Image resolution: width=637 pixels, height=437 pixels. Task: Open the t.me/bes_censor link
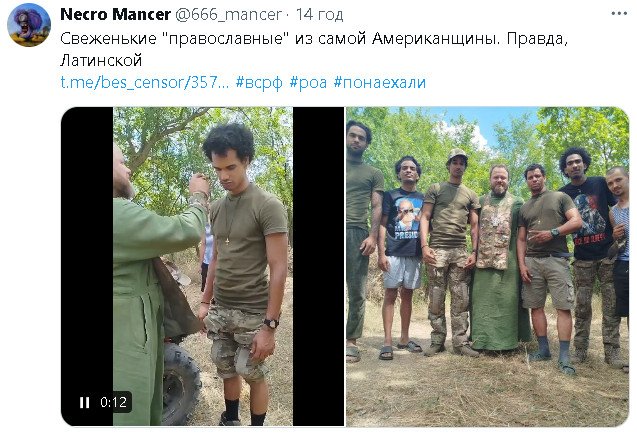pyautogui.click(x=145, y=83)
